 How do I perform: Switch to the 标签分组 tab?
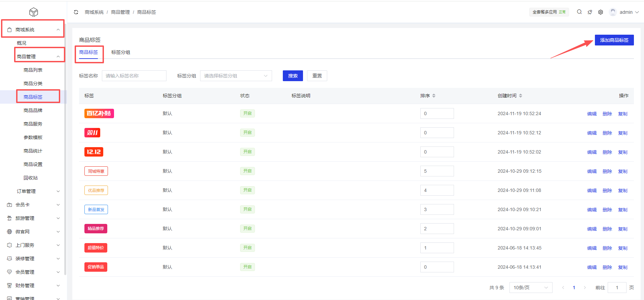click(x=120, y=52)
